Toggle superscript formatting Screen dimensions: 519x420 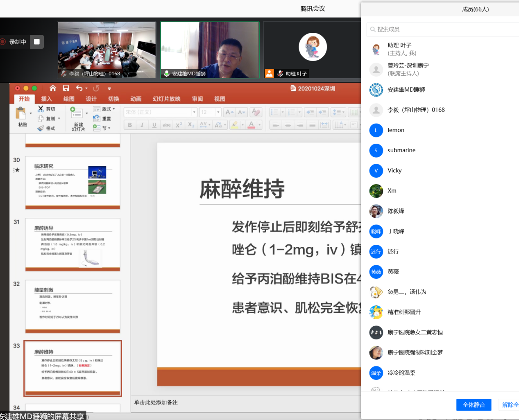(x=179, y=125)
